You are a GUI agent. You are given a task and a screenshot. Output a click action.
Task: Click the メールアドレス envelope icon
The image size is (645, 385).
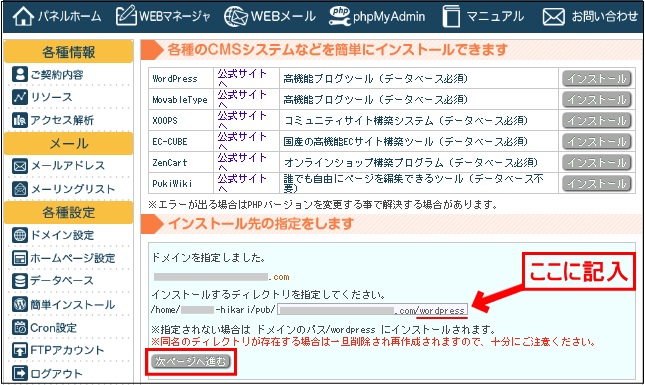point(20,166)
